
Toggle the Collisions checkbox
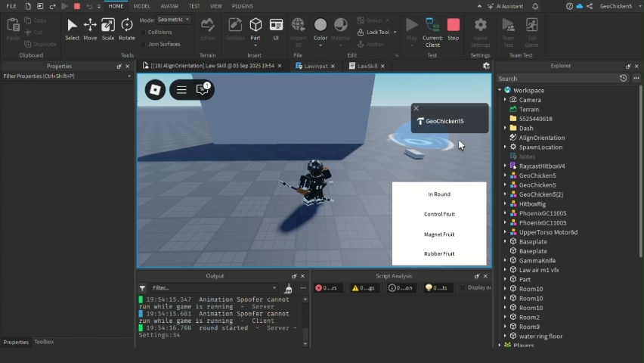[x=143, y=33]
